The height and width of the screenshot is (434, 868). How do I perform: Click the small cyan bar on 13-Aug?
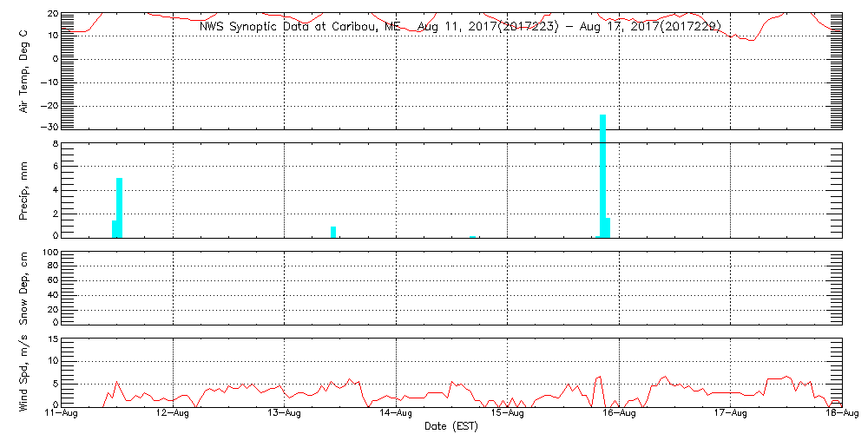333,231
